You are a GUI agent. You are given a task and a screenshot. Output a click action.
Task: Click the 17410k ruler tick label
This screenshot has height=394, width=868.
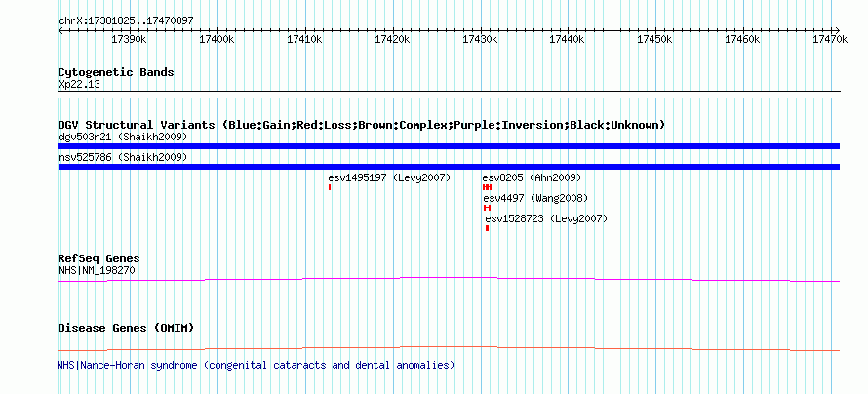tap(304, 39)
